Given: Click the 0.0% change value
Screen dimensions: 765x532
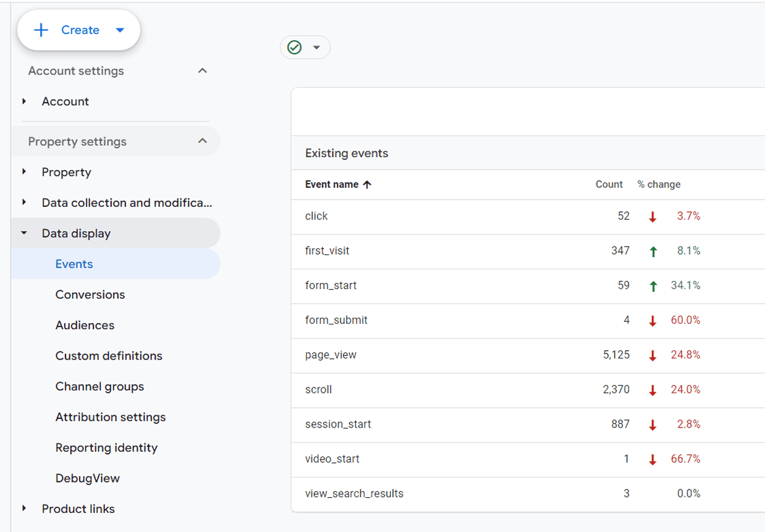Looking at the screenshot, I should (x=688, y=494).
